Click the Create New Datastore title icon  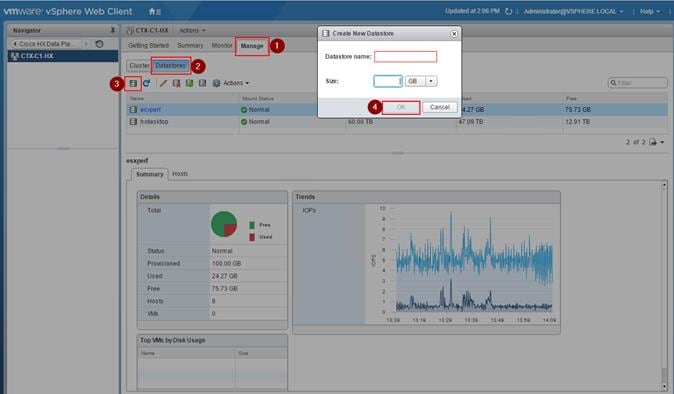(326, 34)
